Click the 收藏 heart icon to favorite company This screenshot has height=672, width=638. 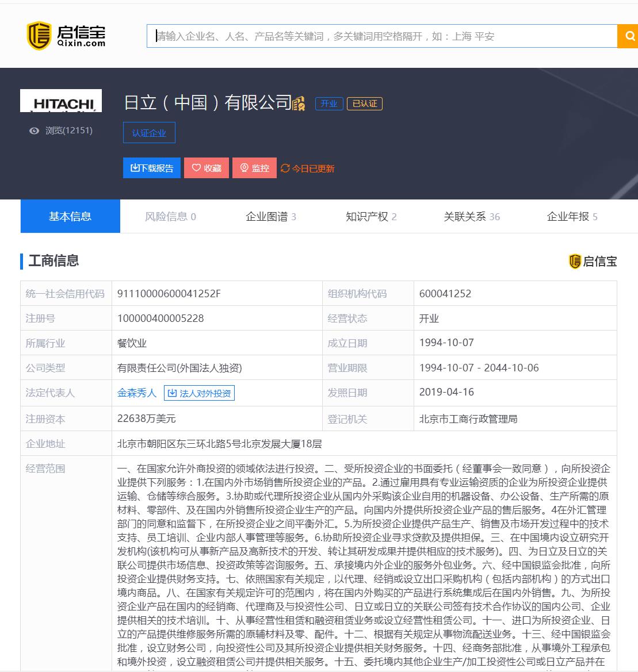[x=196, y=168]
